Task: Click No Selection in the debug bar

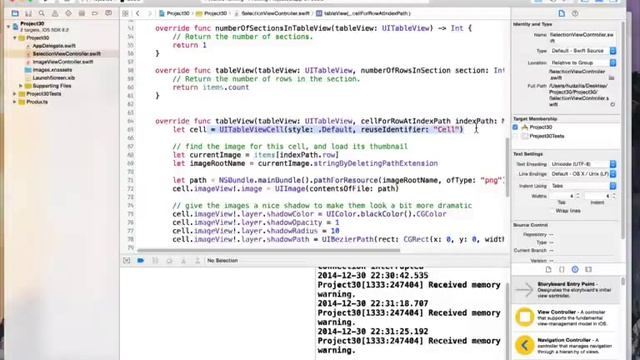Action: click(x=222, y=260)
